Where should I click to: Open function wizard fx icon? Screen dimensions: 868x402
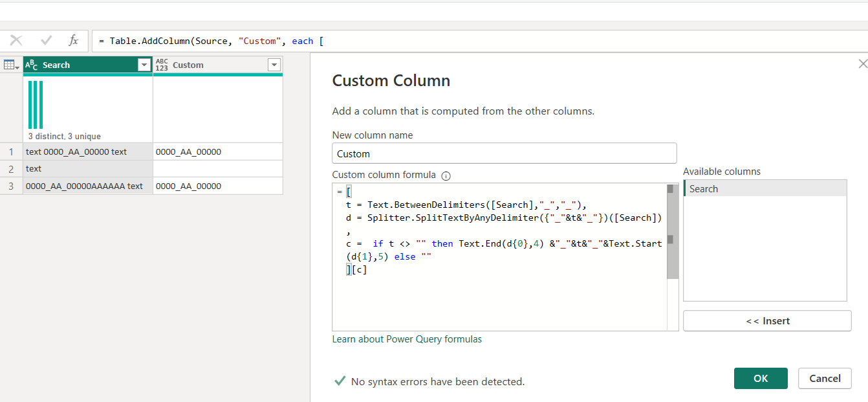point(73,41)
